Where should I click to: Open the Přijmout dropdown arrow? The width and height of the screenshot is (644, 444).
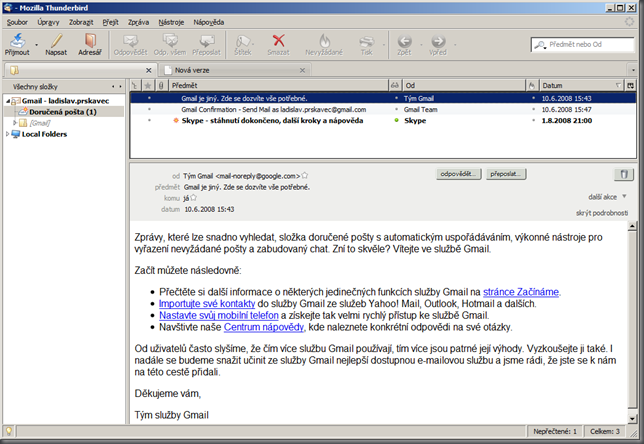(x=36, y=44)
